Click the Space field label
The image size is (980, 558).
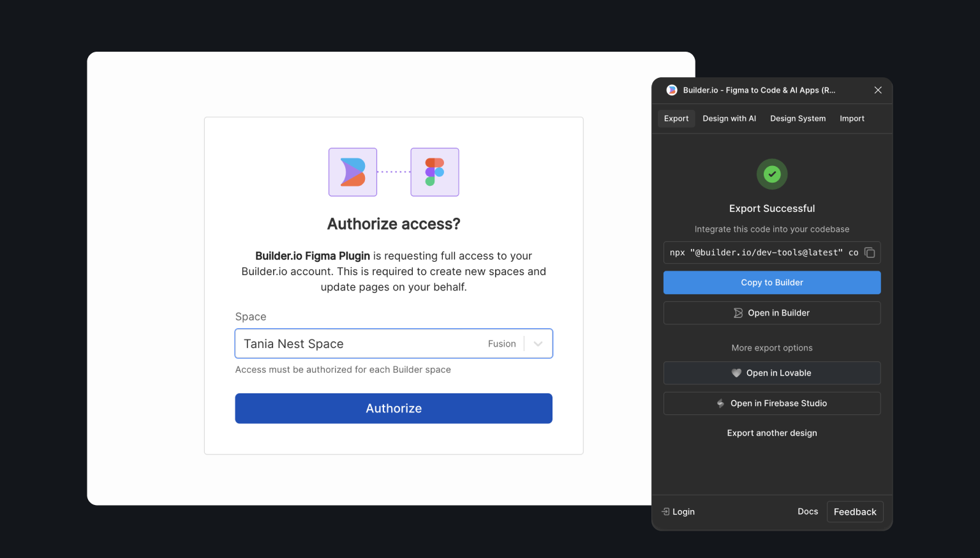click(251, 317)
